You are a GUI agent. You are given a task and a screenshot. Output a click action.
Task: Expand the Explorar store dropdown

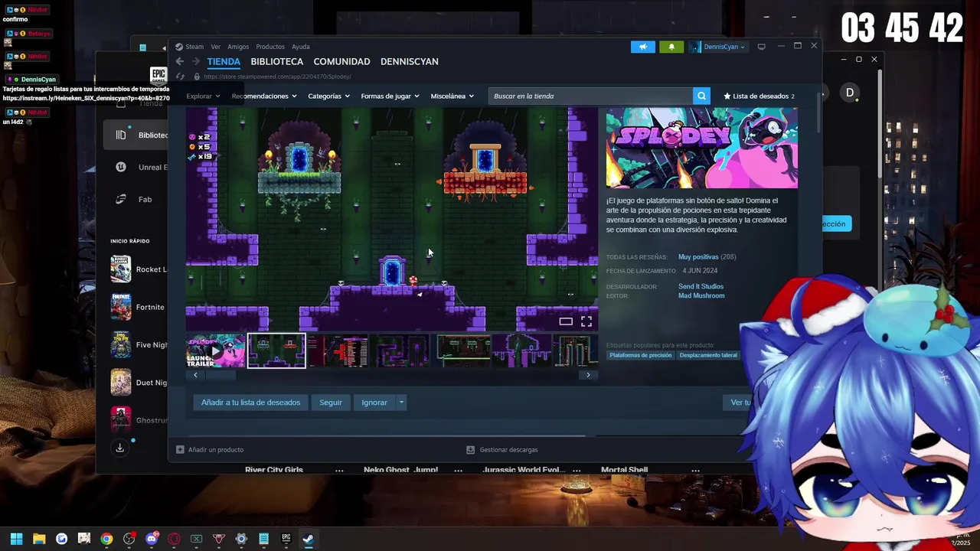203,96
